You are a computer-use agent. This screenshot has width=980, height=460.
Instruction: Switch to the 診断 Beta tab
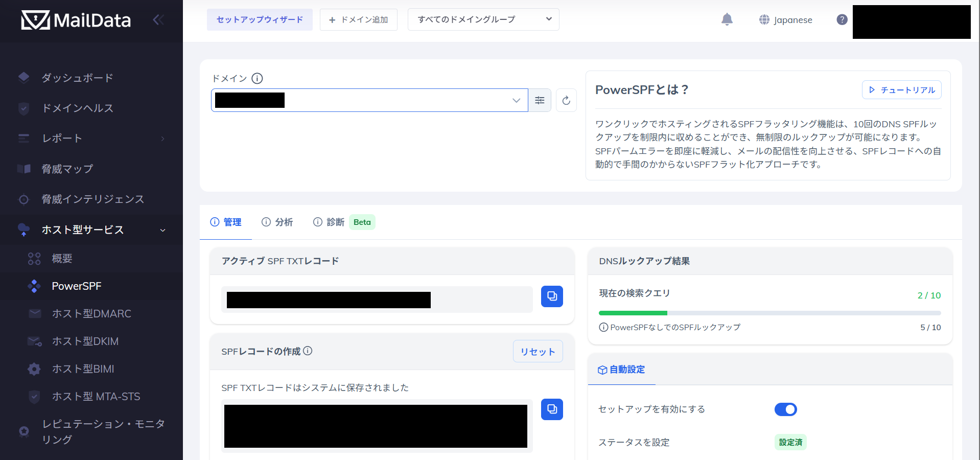[x=344, y=222]
